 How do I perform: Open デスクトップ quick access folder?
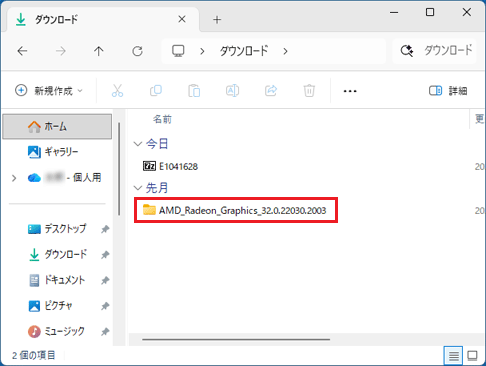[57, 229]
